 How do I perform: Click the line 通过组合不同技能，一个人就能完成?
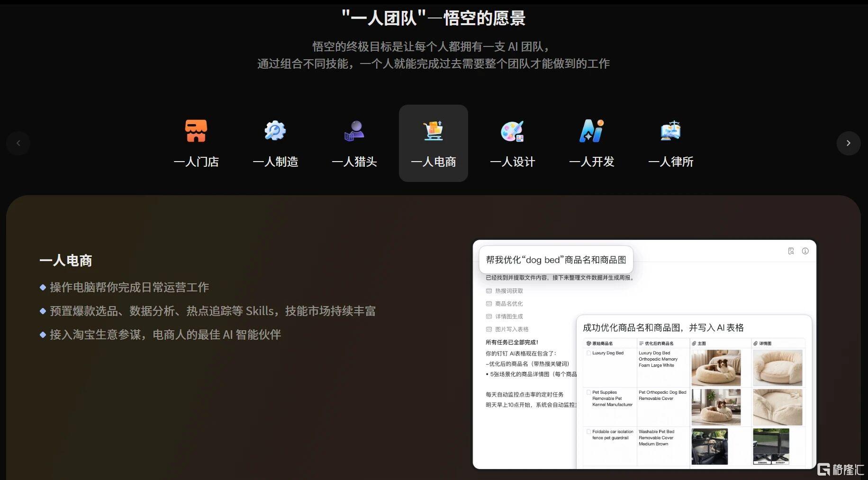pos(348,63)
